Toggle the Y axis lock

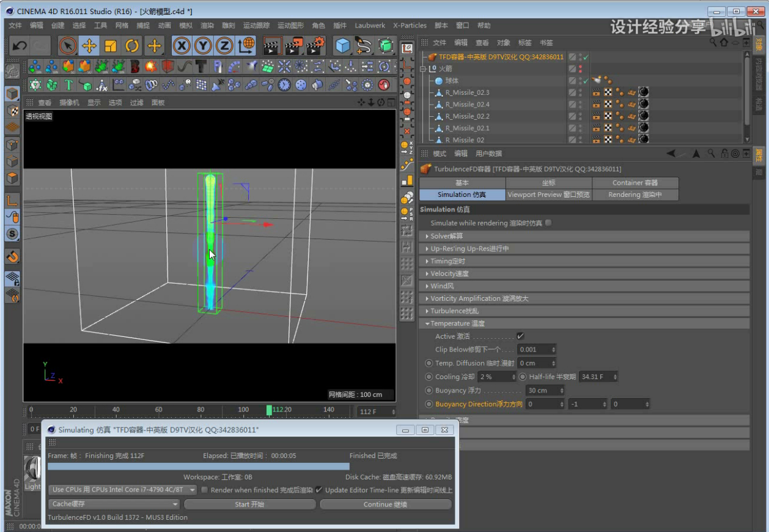tap(204, 46)
